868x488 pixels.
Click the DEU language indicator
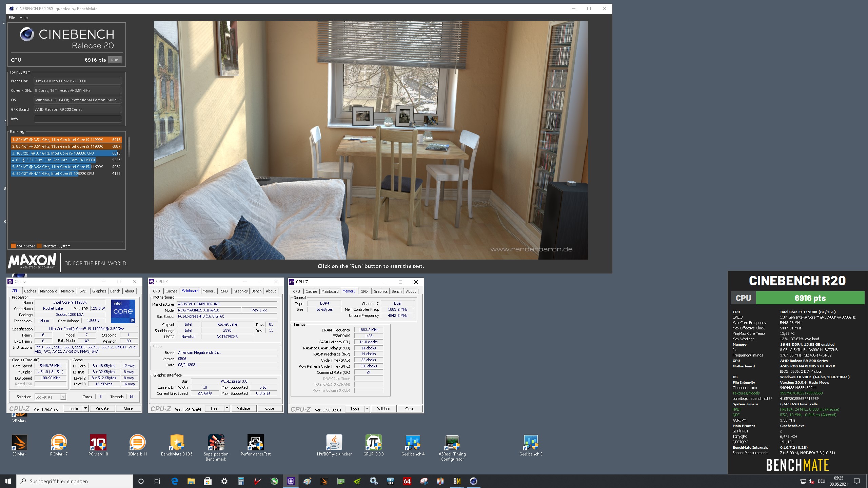pos(822,481)
